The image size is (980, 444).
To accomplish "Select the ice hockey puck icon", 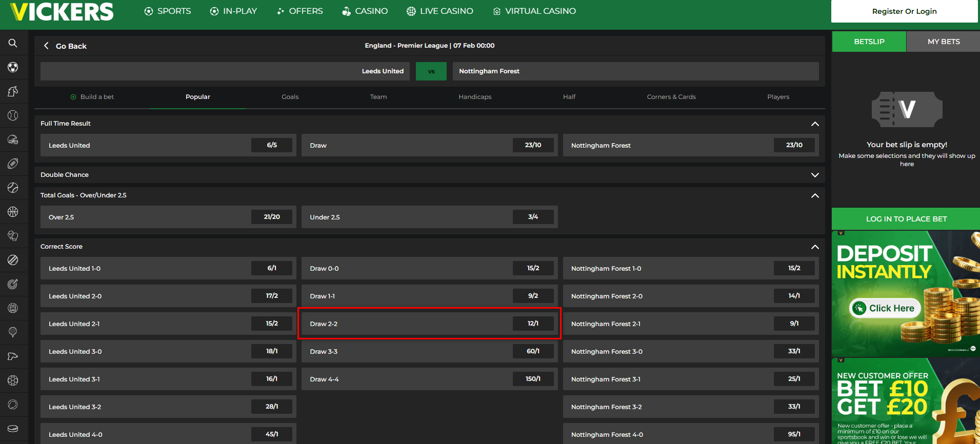I will 13,429.
